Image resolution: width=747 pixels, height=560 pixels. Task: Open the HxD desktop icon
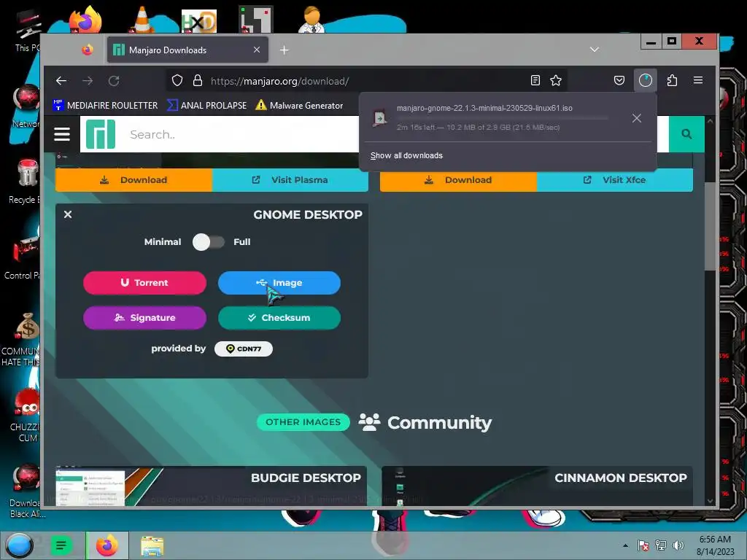tap(199, 21)
